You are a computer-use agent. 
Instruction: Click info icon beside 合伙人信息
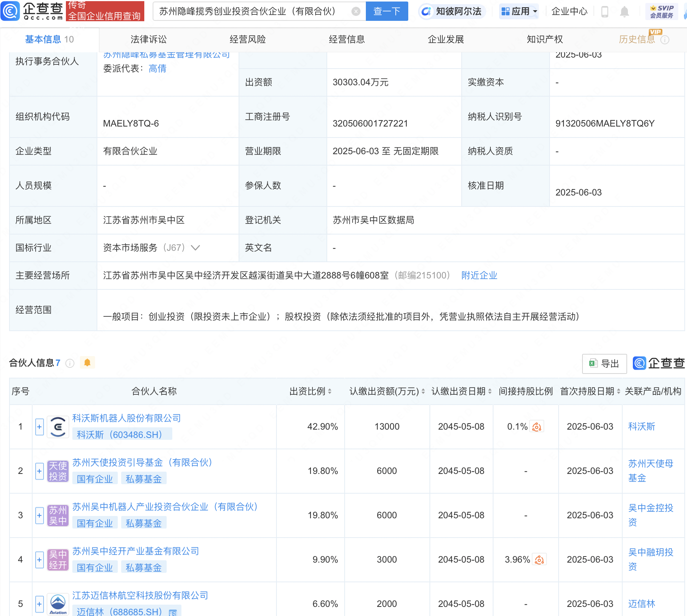pyautogui.click(x=70, y=363)
